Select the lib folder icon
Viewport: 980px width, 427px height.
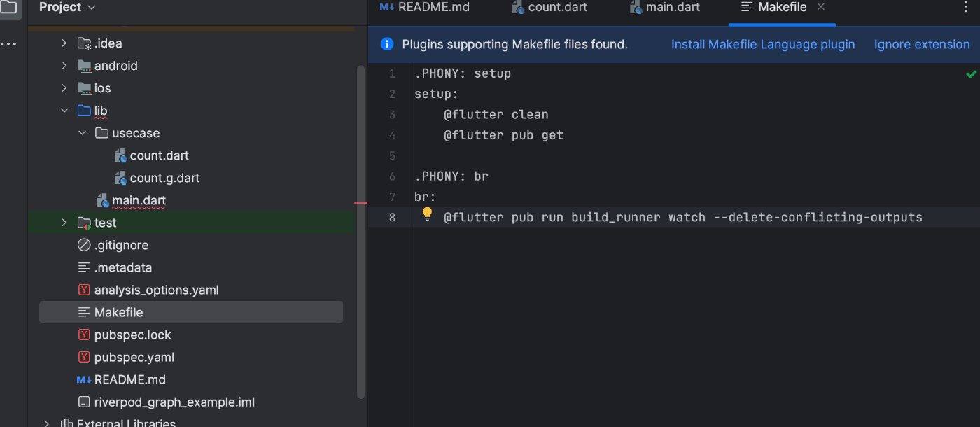tap(84, 111)
